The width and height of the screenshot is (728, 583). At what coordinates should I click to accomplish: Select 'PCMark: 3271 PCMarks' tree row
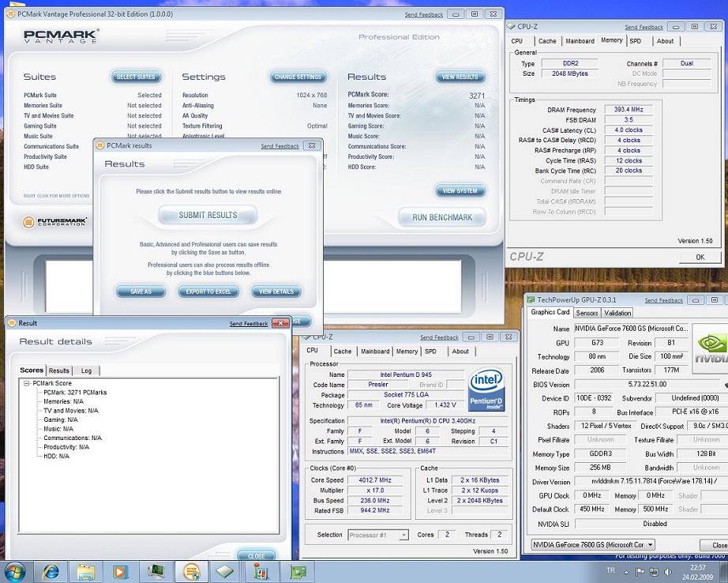coord(75,393)
